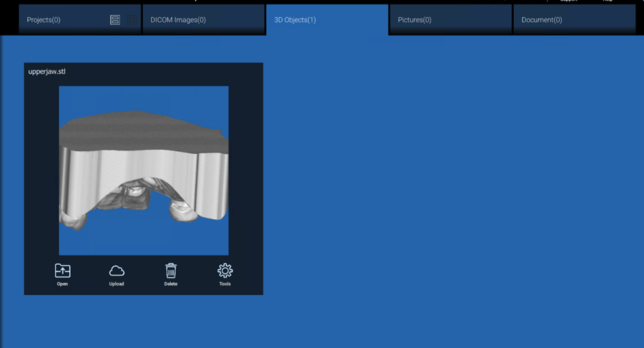Click empty blue workspace beside the card
Screen dimensions: 644x348
pos(449,185)
